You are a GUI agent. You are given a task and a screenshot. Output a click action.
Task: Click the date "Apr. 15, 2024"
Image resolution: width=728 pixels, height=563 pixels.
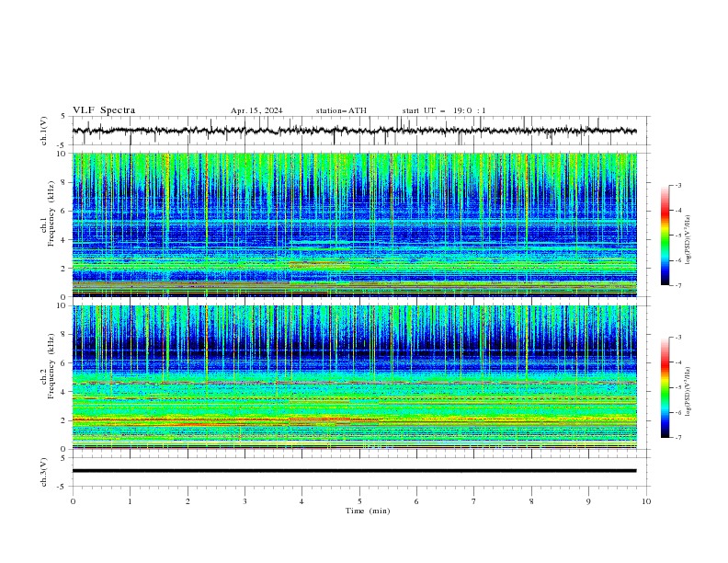pyautogui.click(x=256, y=110)
